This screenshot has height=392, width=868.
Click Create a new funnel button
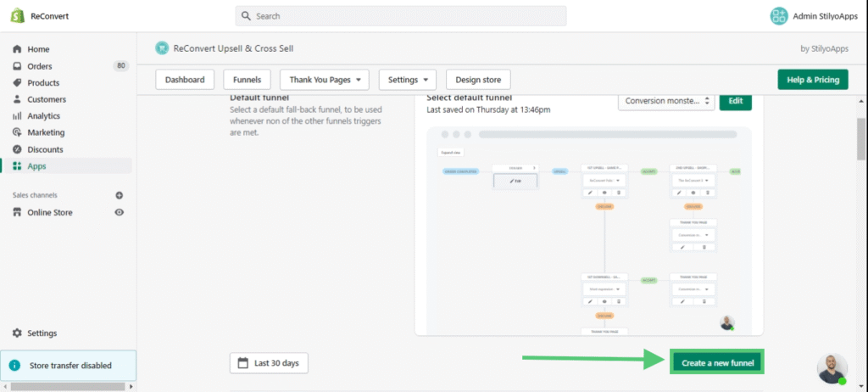[x=717, y=363]
